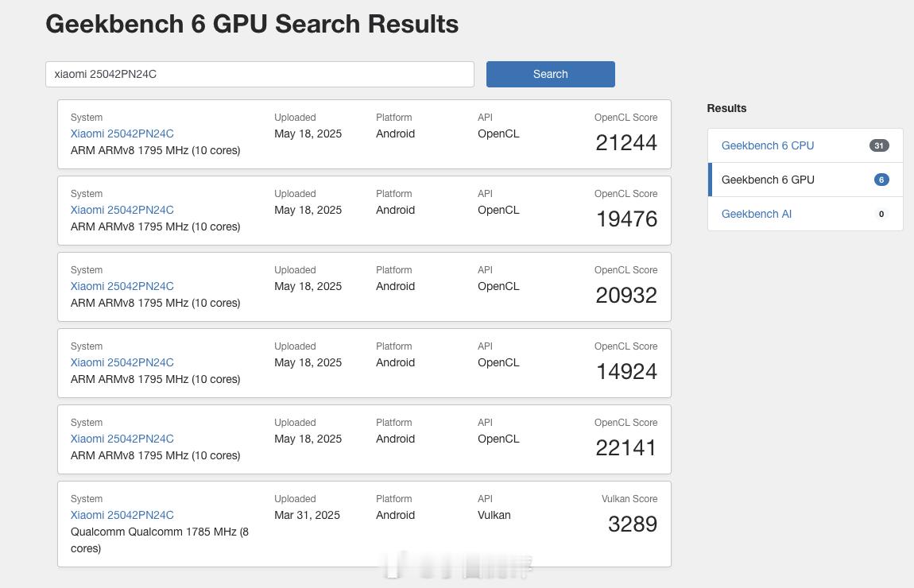Select the Geekbench 6 GPU results tab
The width and height of the screenshot is (914, 588).
pos(805,180)
